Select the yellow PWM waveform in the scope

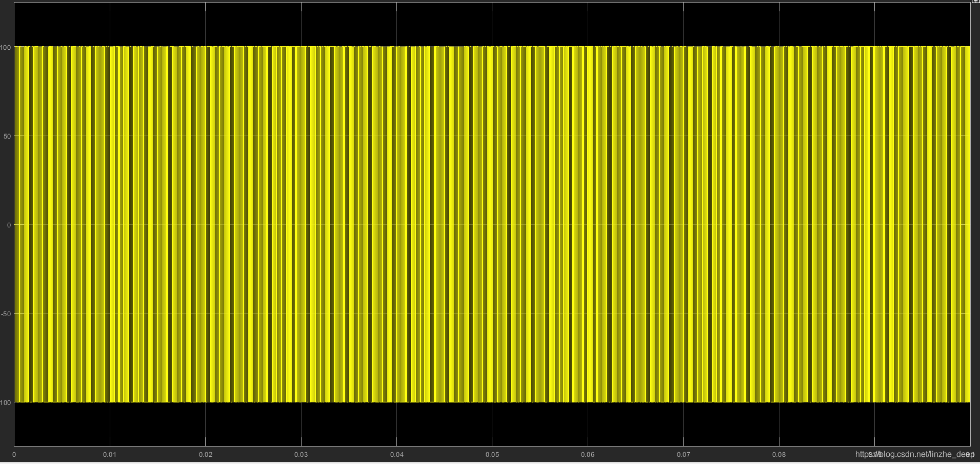pos(492,224)
